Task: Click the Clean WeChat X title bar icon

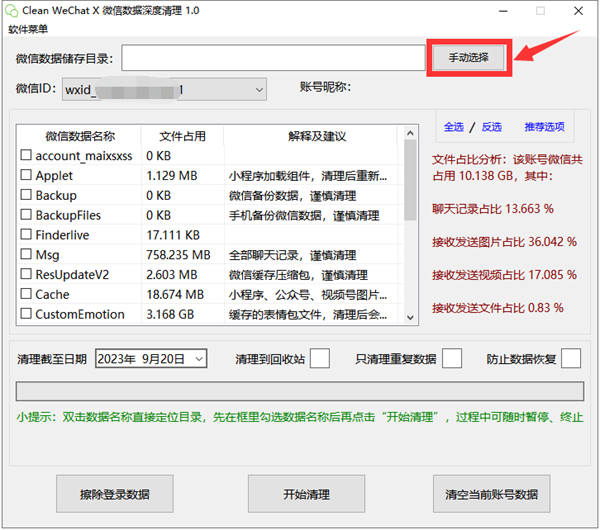Action: pyautogui.click(x=11, y=11)
